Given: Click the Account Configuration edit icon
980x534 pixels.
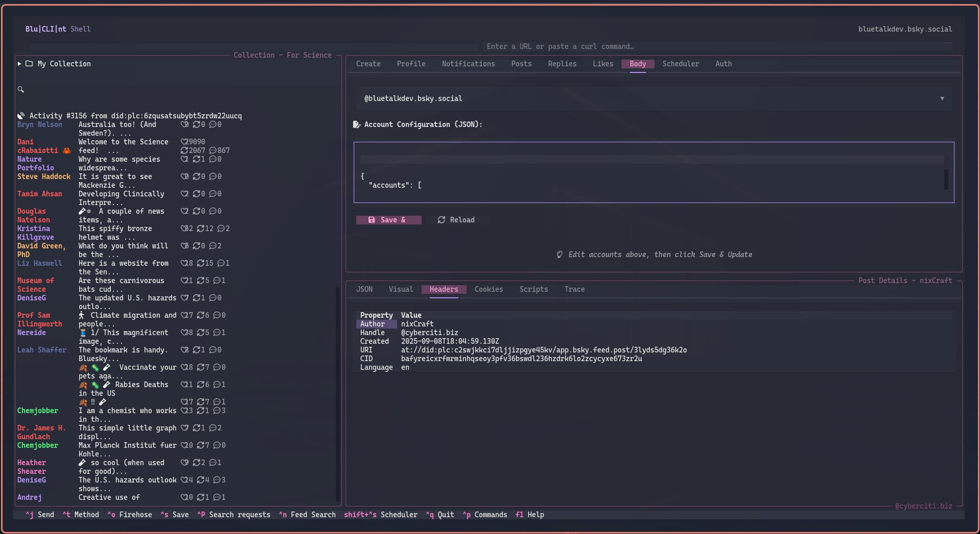Looking at the screenshot, I should tap(357, 124).
